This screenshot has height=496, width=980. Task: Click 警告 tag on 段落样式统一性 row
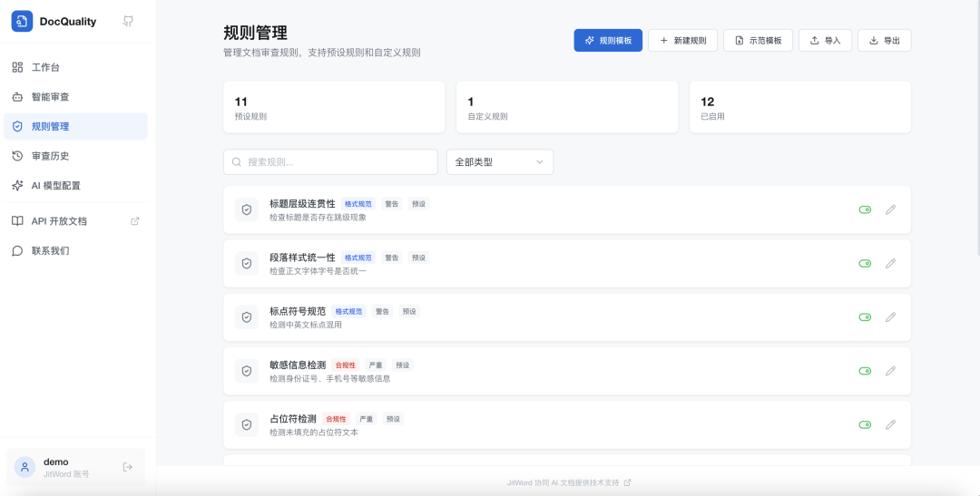coord(392,258)
